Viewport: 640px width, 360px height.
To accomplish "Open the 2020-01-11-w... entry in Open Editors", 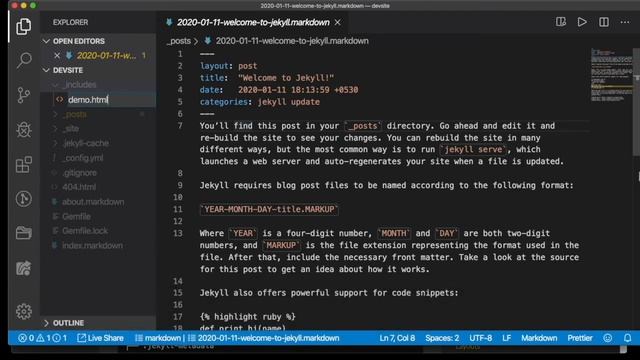I will (106, 56).
